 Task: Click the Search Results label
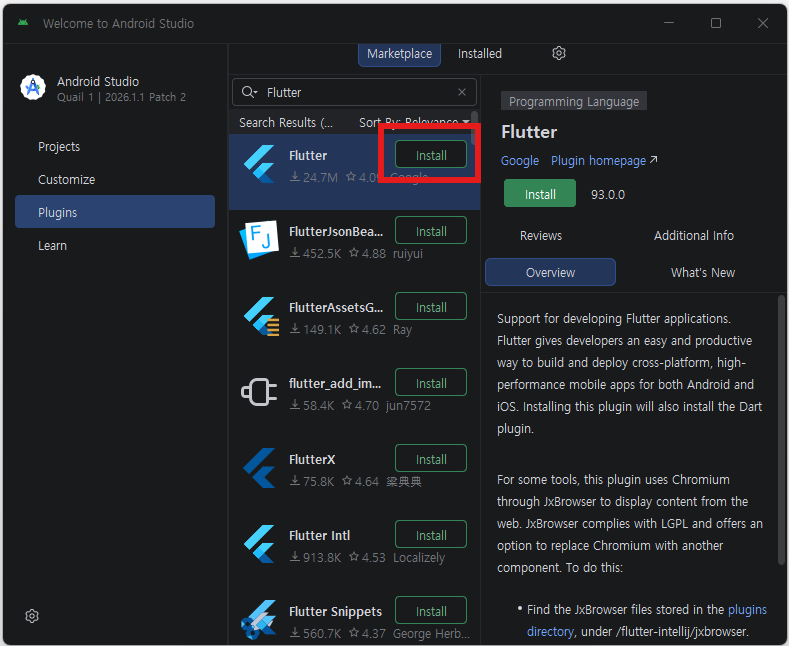286,122
